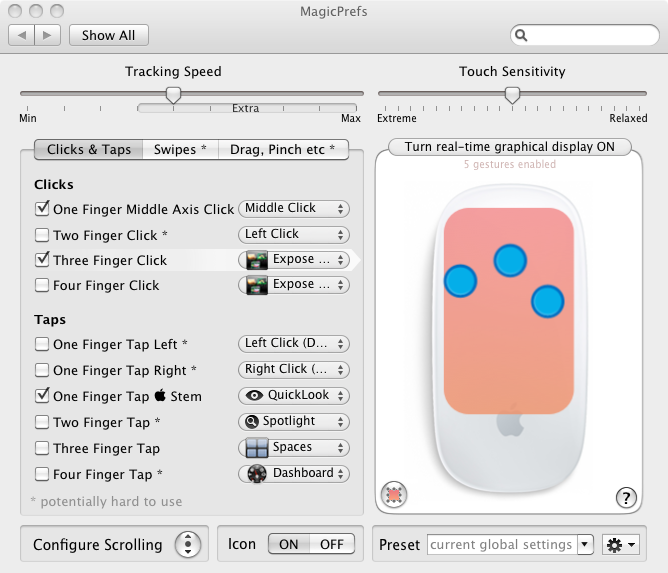Click the Relaxed label under Touch Sensitivity

pyautogui.click(x=628, y=118)
